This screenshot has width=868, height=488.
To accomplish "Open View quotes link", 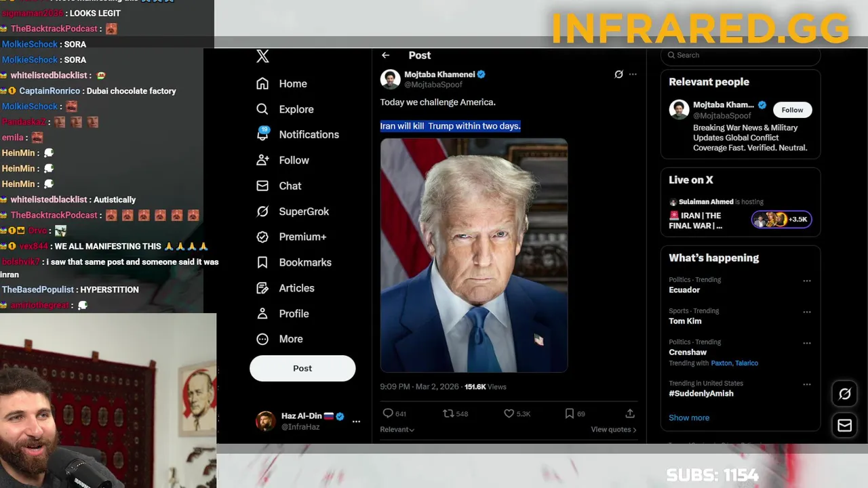I will point(613,430).
